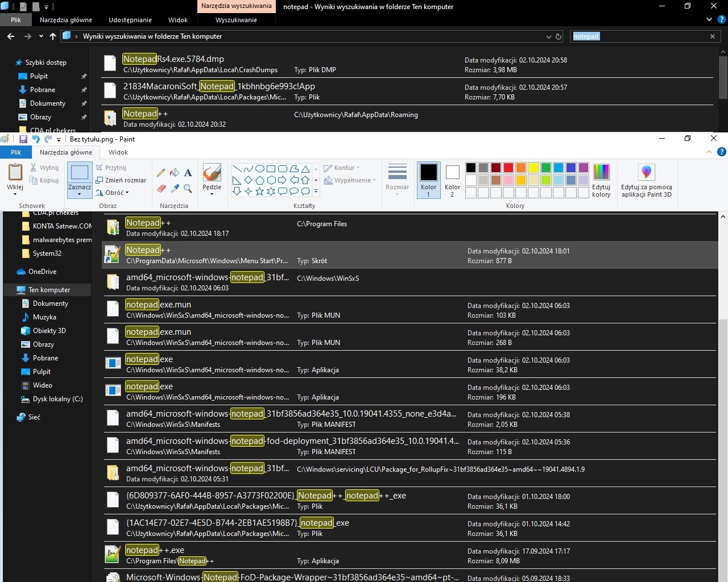Viewport: 728px width, 582px height.
Task: Open the Udostępnianie tab in Explorer
Action: tap(130, 20)
